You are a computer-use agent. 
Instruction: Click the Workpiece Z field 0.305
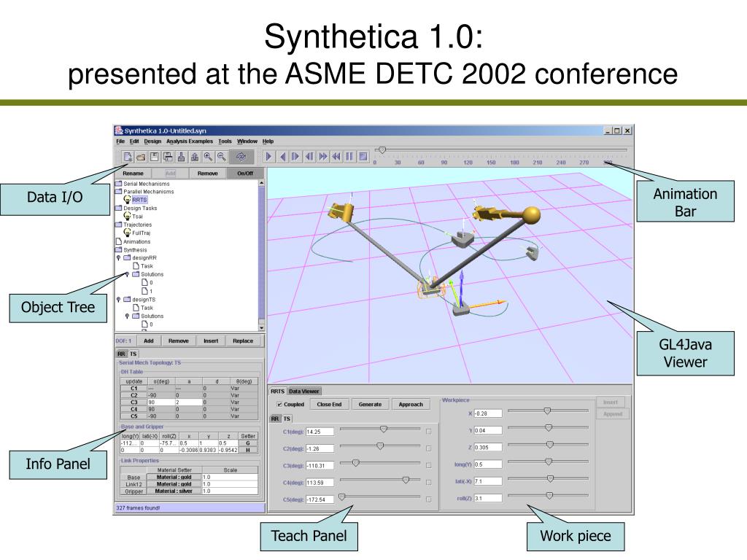point(488,447)
